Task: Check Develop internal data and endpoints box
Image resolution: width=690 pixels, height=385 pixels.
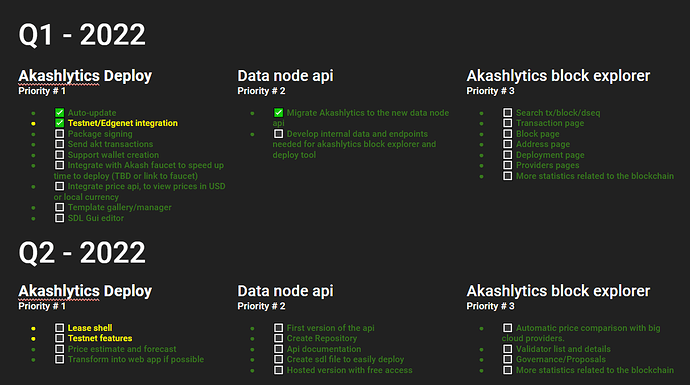Action: click(279, 134)
